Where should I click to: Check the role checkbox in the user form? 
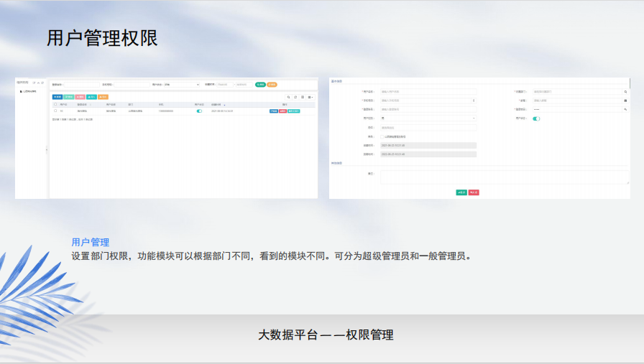point(382,136)
